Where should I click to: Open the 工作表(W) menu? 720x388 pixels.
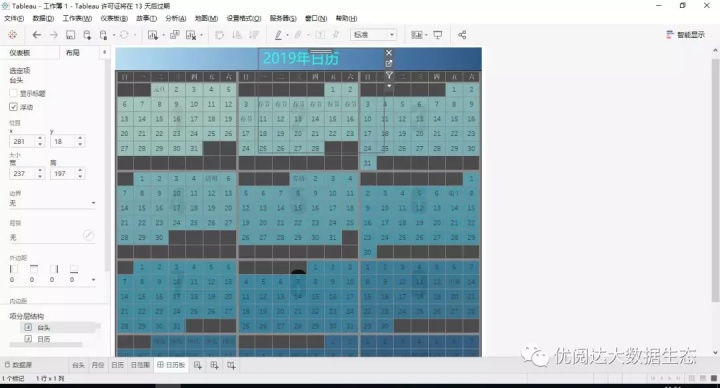pyautogui.click(x=77, y=18)
